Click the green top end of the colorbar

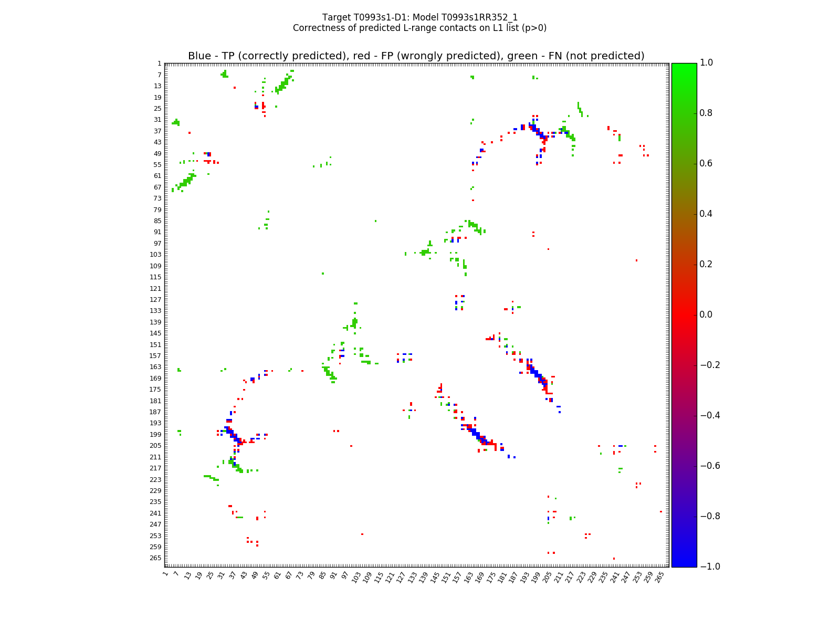pyautogui.click(x=684, y=66)
